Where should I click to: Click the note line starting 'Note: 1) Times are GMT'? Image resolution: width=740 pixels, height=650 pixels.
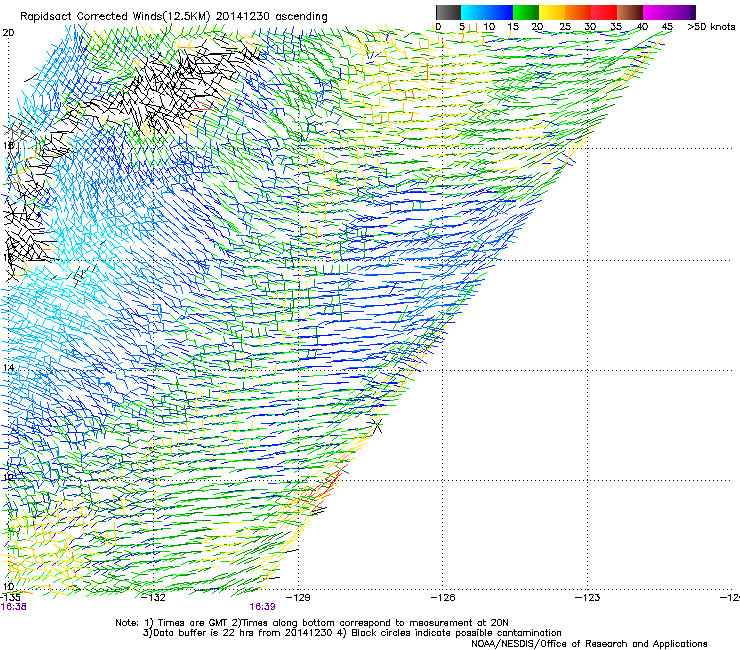(312, 623)
